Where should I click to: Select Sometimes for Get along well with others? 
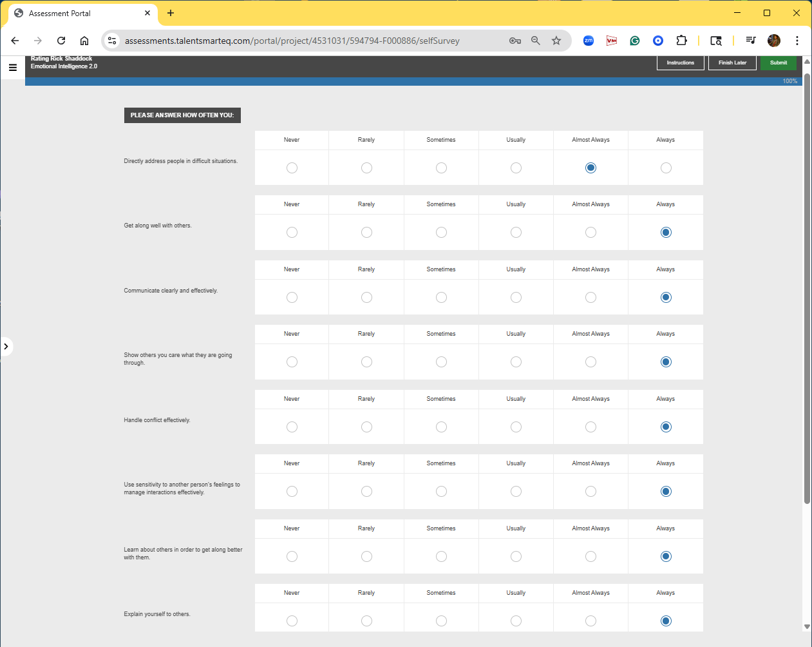pyautogui.click(x=441, y=233)
